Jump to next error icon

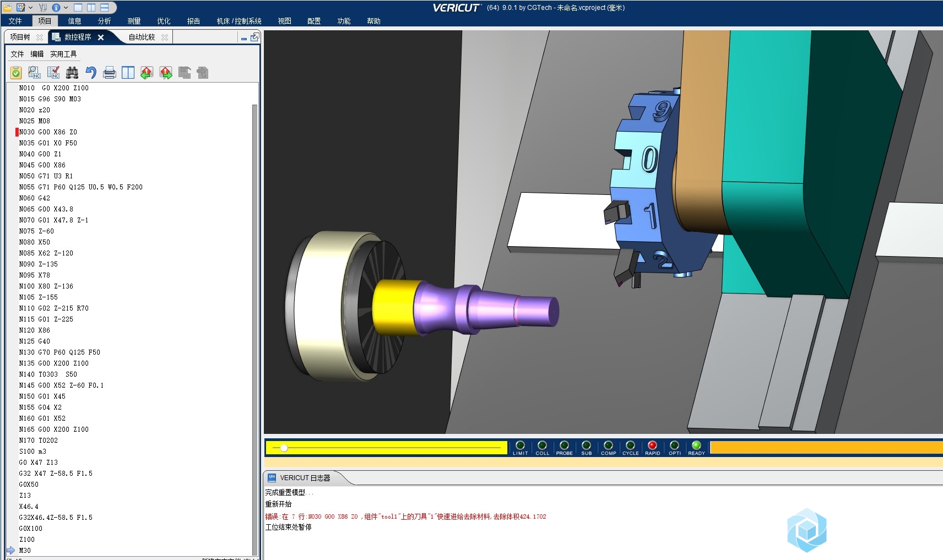click(x=166, y=72)
